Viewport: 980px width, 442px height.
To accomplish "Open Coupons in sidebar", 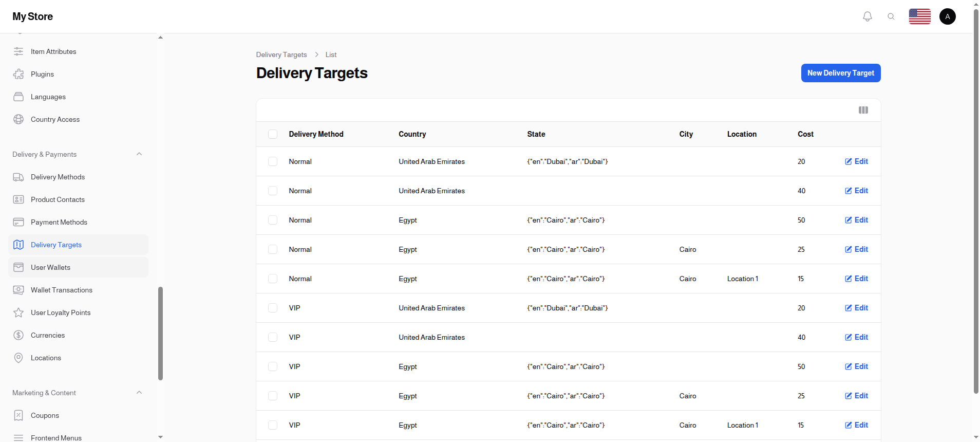I will (78, 415).
